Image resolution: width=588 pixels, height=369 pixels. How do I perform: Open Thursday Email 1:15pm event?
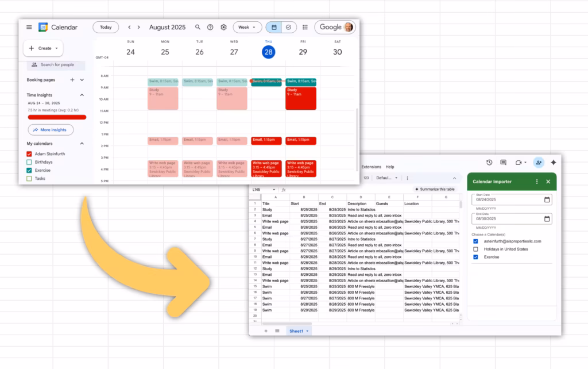click(266, 141)
